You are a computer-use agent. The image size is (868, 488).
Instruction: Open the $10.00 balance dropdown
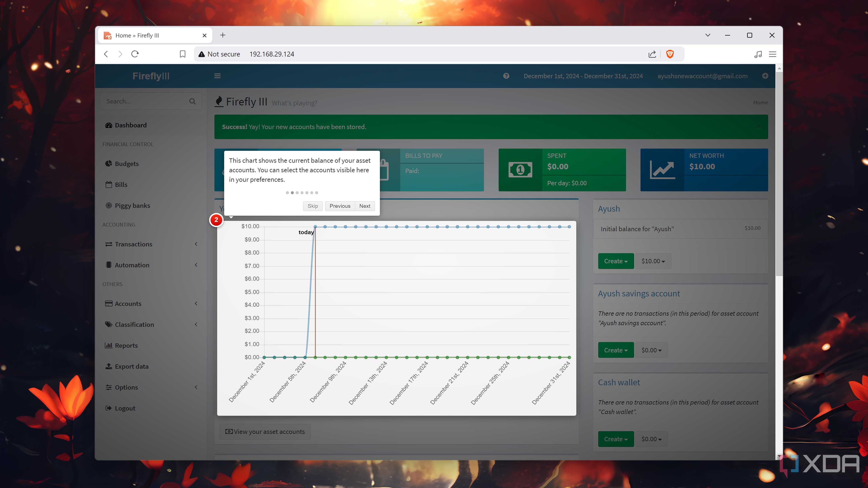653,261
